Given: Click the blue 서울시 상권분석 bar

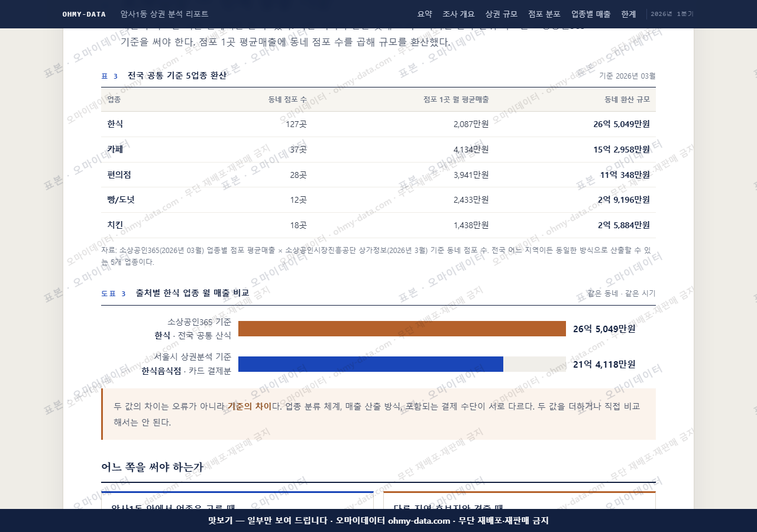Looking at the screenshot, I should [371, 364].
